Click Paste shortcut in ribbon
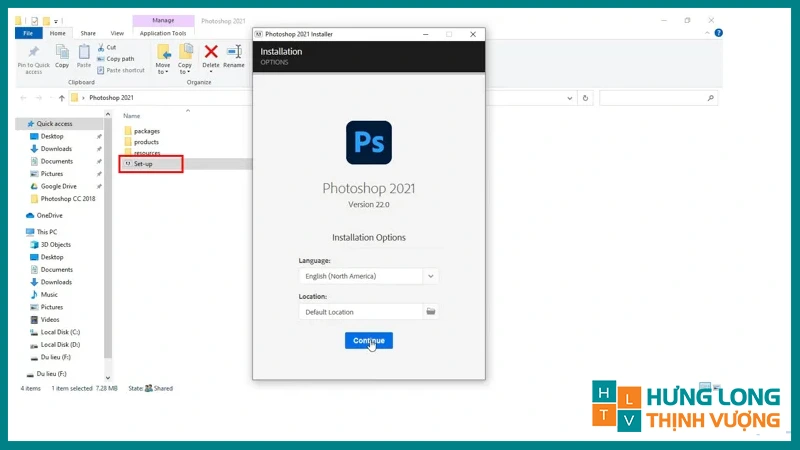Viewport: 800px width, 450px height. coord(121,70)
